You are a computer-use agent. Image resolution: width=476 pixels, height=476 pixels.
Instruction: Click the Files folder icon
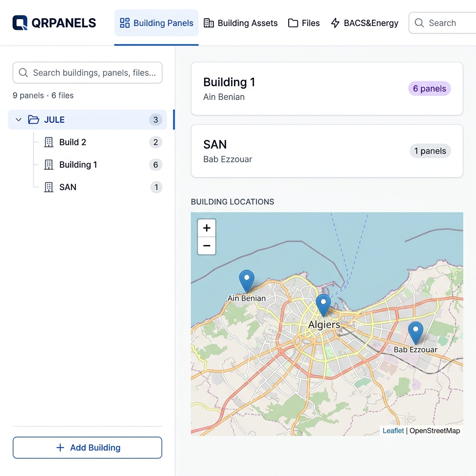pyautogui.click(x=293, y=23)
